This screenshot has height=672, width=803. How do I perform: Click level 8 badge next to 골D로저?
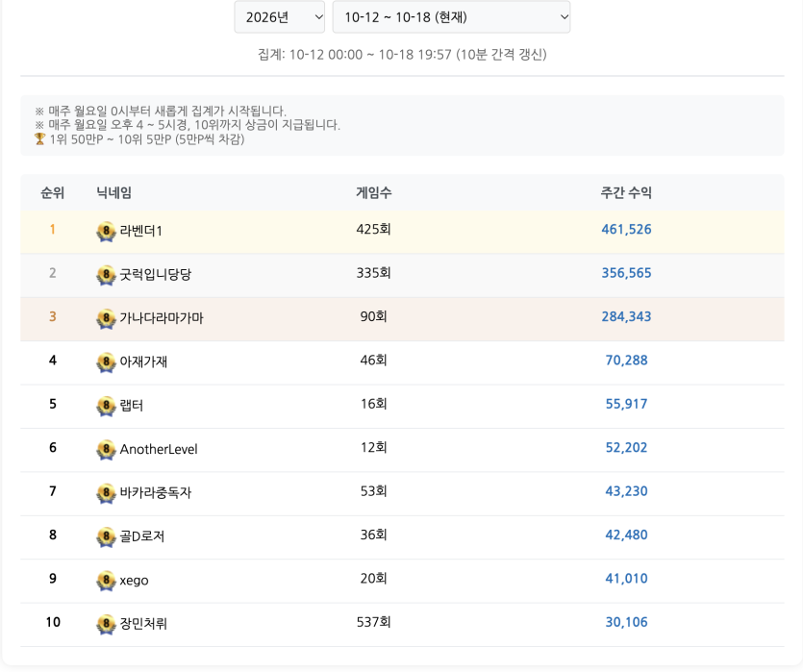(106, 536)
